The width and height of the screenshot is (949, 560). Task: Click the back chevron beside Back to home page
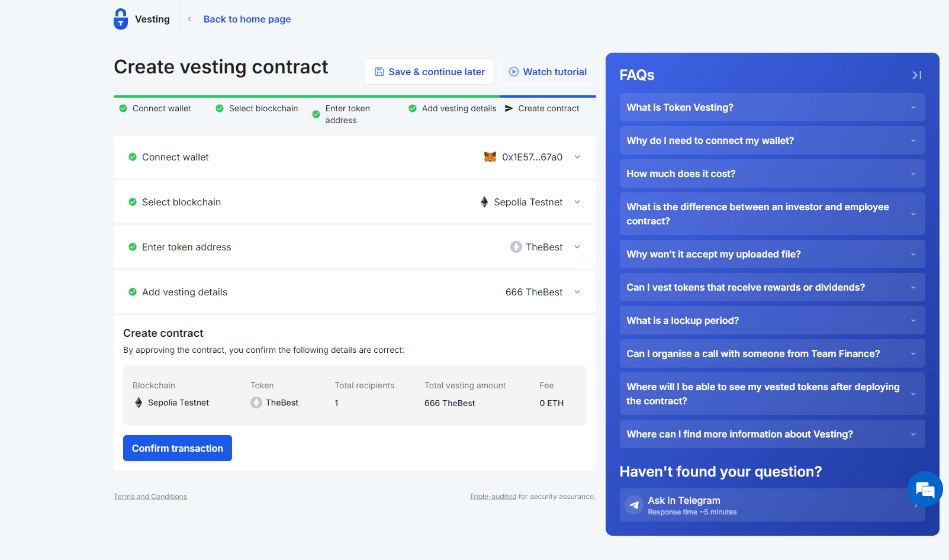[x=188, y=18]
